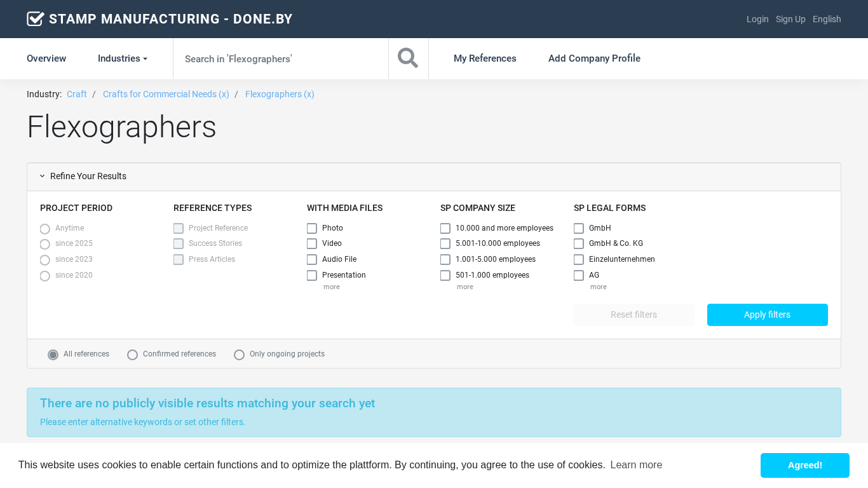
Task: Tick the AG legal form checkbox
Action: pos(579,276)
